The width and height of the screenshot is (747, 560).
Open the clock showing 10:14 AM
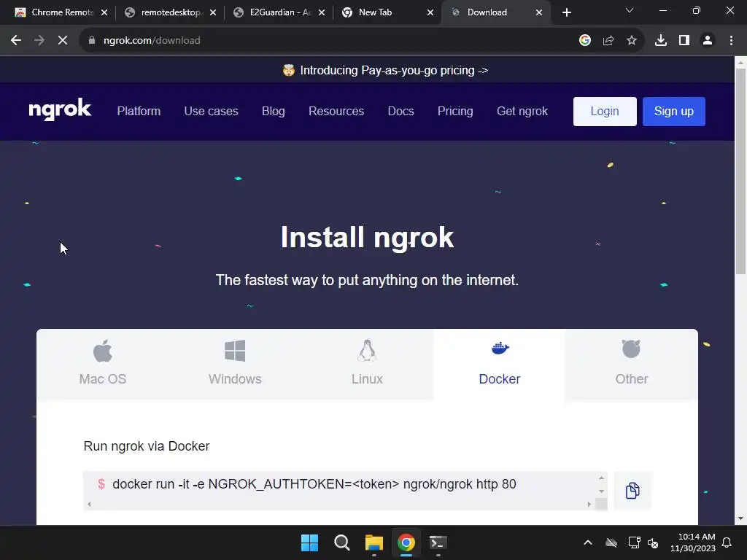tap(693, 542)
